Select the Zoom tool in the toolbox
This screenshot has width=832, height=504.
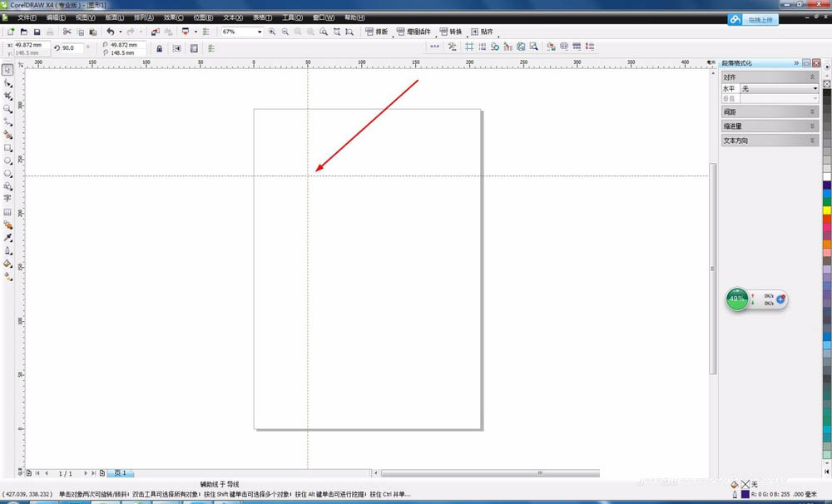point(7,109)
